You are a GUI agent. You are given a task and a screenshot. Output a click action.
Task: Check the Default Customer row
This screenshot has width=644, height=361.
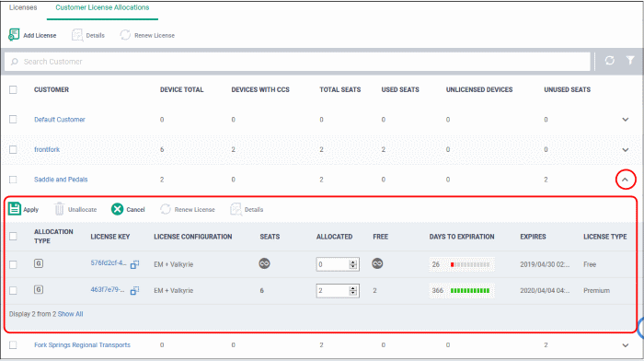[13, 119]
